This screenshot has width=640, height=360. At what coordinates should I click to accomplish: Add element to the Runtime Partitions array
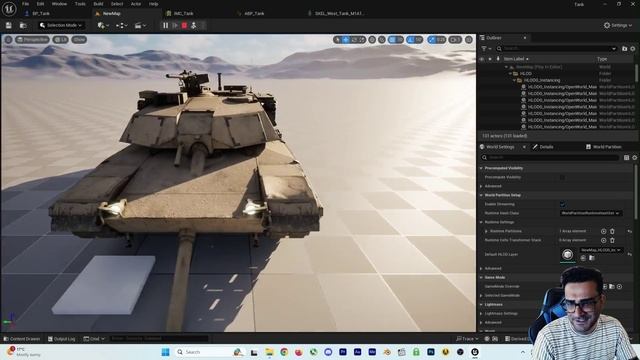tap(603, 231)
